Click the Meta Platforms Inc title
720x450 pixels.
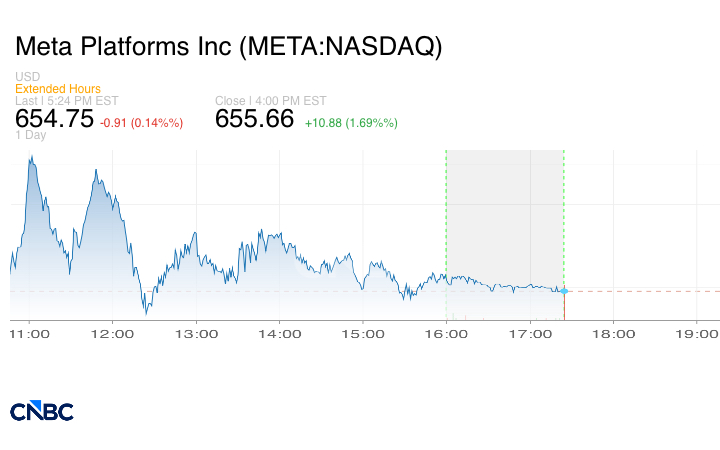[x=228, y=47]
